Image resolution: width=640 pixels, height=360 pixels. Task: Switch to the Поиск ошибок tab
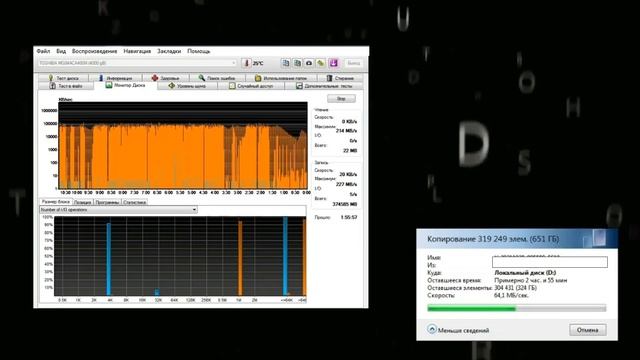pyautogui.click(x=217, y=78)
